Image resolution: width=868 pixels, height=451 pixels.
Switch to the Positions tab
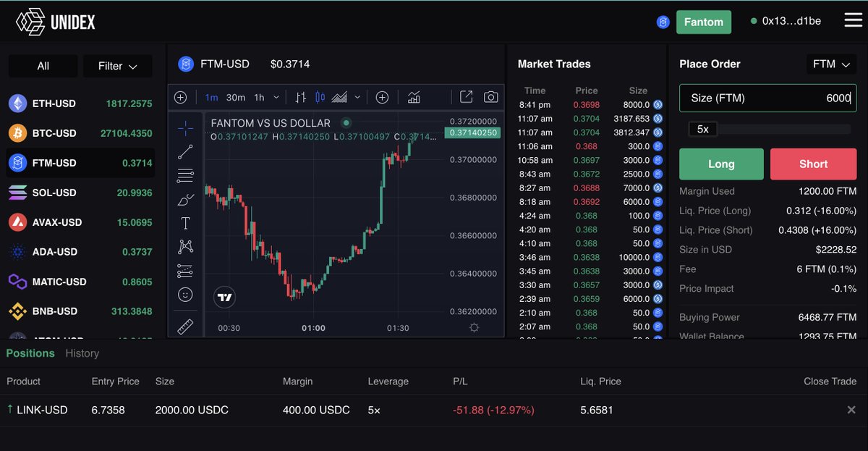(x=30, y=353)
